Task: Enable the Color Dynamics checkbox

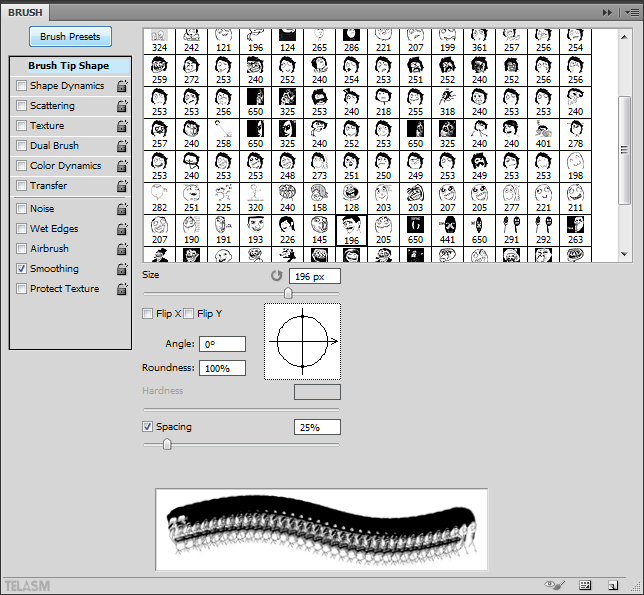Action: click(21, 165)
